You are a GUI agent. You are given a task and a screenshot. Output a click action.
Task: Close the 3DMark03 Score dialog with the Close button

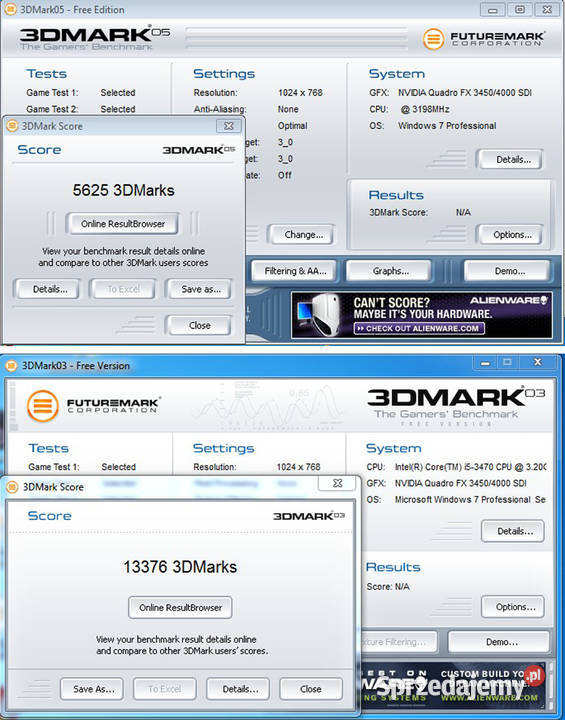(311, 689)
